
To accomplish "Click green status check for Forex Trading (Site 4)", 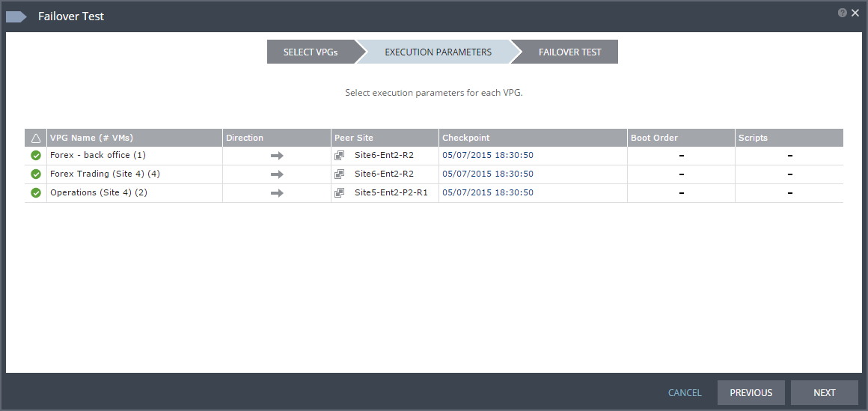I will click(36, 174).
